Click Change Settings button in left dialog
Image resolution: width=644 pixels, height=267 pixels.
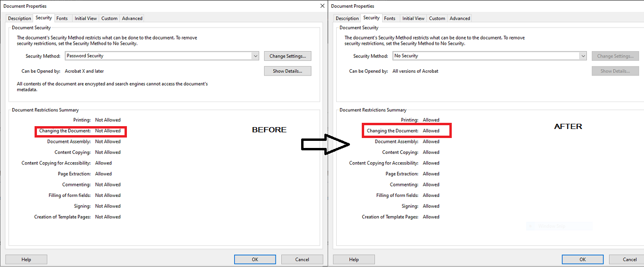coord(287,56)
